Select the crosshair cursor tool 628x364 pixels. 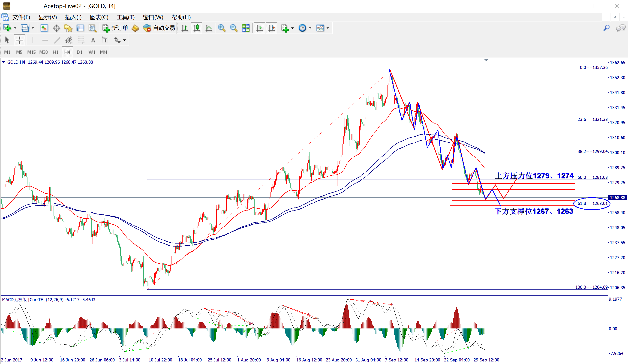point(19,40)
